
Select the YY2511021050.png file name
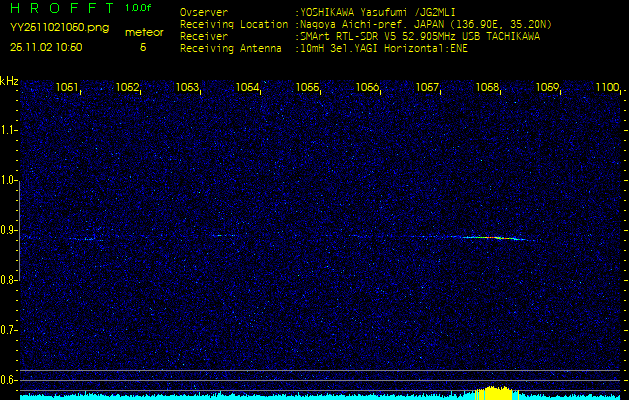click(59, 28)
